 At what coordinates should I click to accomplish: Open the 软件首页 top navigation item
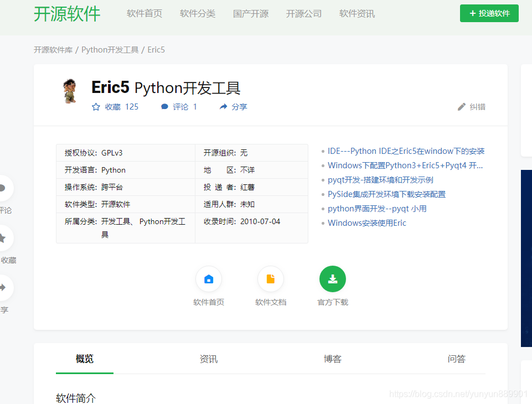pyautogui.click(x=144, y=14)
